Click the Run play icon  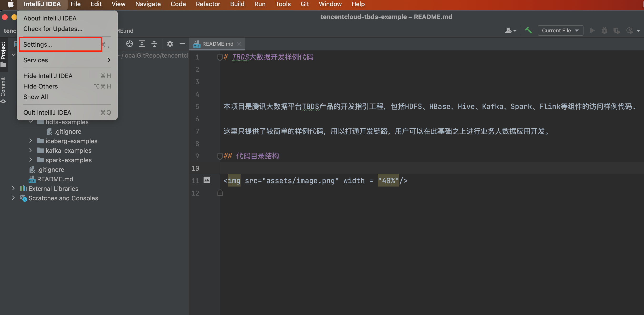592,30
